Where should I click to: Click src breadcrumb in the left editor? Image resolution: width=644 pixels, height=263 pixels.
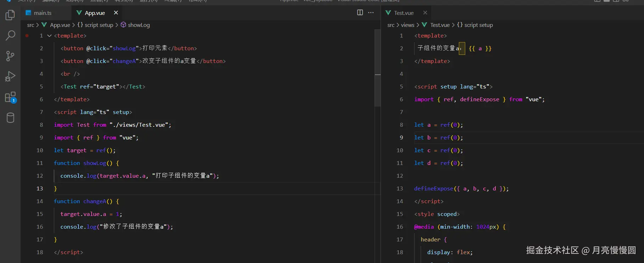30,25
